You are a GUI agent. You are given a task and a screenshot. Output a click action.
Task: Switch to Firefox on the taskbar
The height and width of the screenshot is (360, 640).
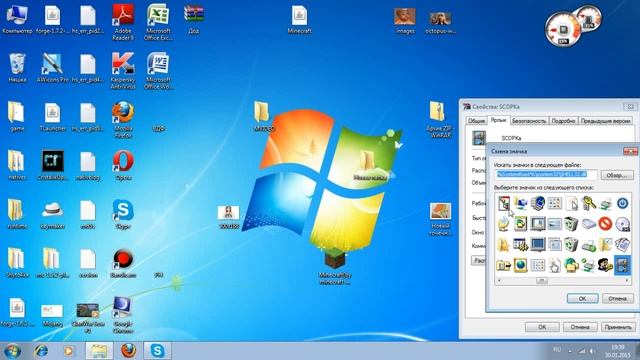[x=128, y=351]
